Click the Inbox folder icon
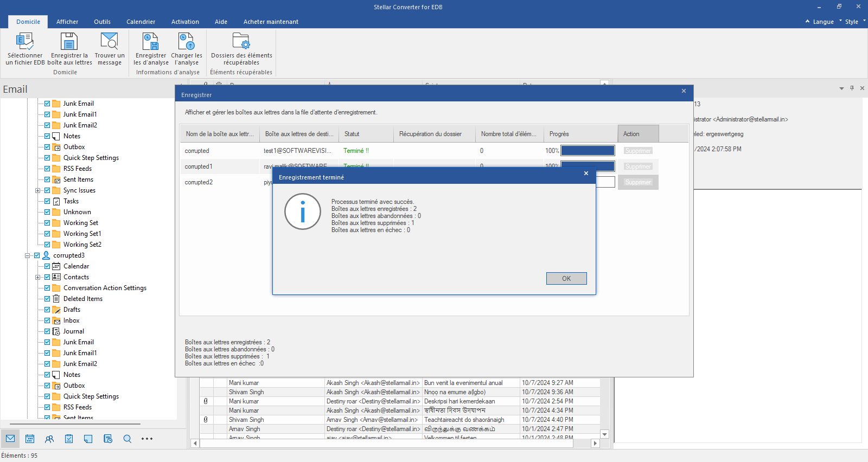This screenshot has height=462, width=868. pyautogui.click(x=56, y=320)
